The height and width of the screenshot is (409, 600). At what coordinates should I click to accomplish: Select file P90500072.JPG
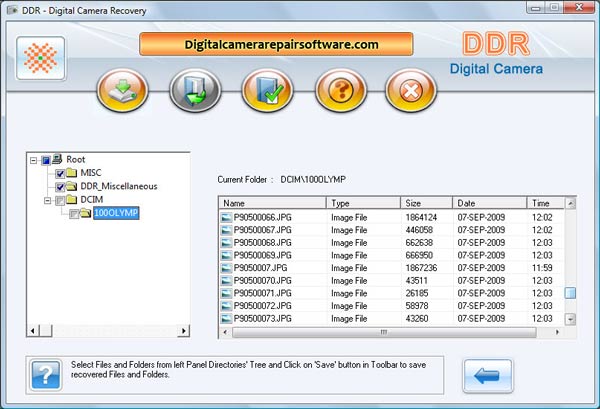262,306
